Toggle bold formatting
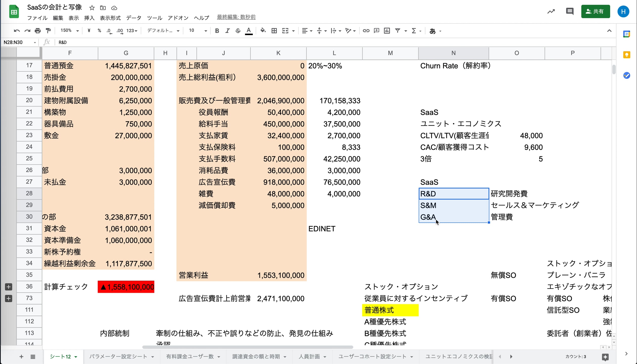The width and height of the screenshot is (637, 364). point(217,31)
